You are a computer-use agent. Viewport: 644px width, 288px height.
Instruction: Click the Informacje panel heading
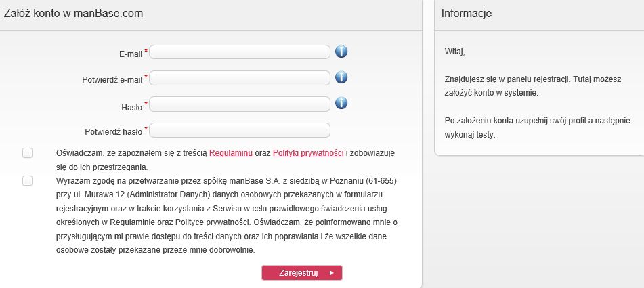466,13
